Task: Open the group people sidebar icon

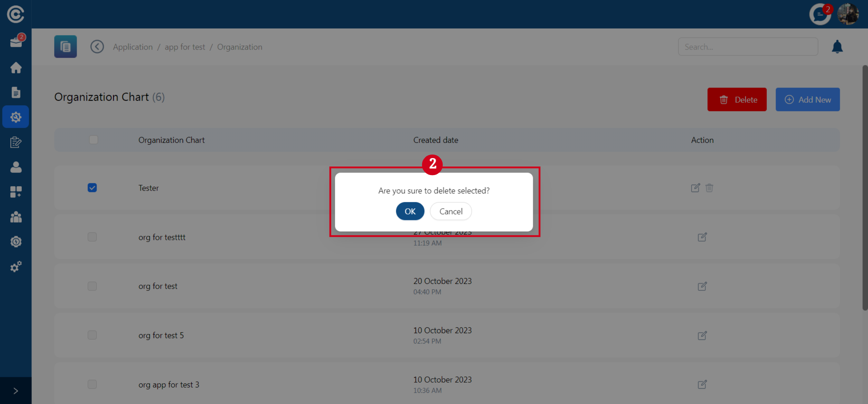Action: pos(16,217)
